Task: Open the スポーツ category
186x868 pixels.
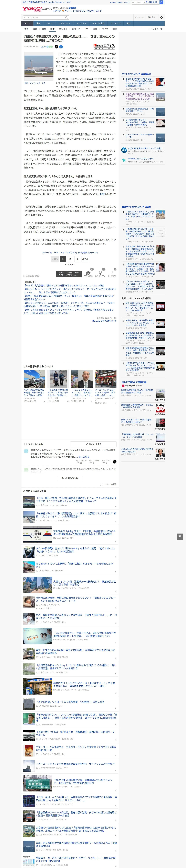Action: pos(76,29)
